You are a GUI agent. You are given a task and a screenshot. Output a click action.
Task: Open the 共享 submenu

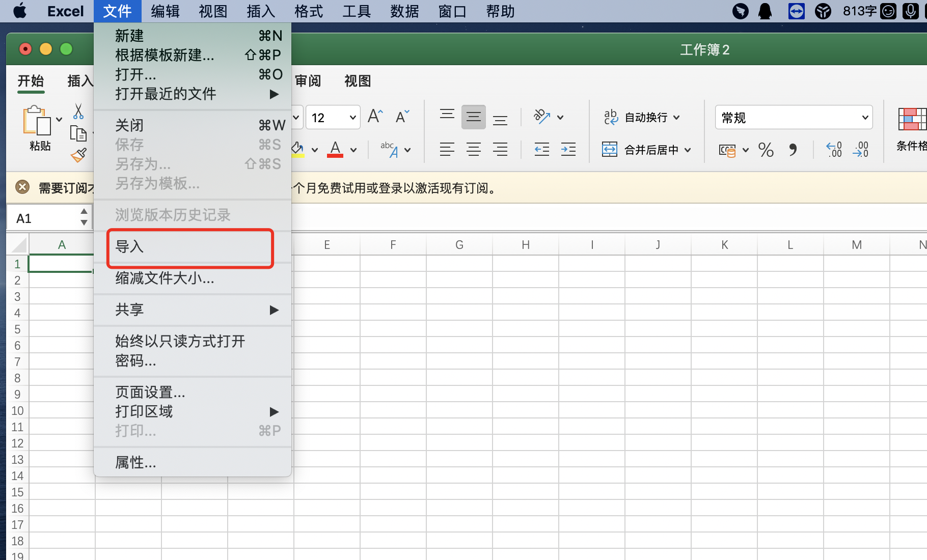click(x=193, y=310)
